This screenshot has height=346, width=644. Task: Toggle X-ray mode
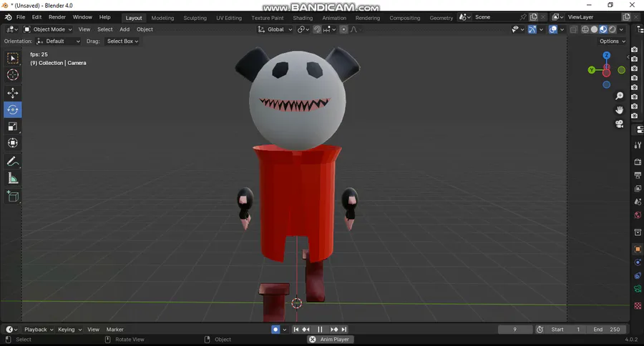[x=574, y=29]
